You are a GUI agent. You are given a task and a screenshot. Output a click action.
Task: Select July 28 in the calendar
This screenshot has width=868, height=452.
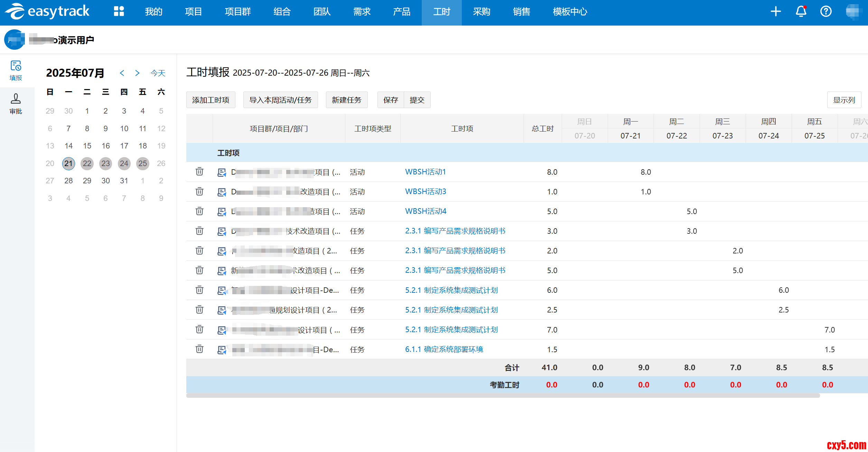[x=68, y=181]
